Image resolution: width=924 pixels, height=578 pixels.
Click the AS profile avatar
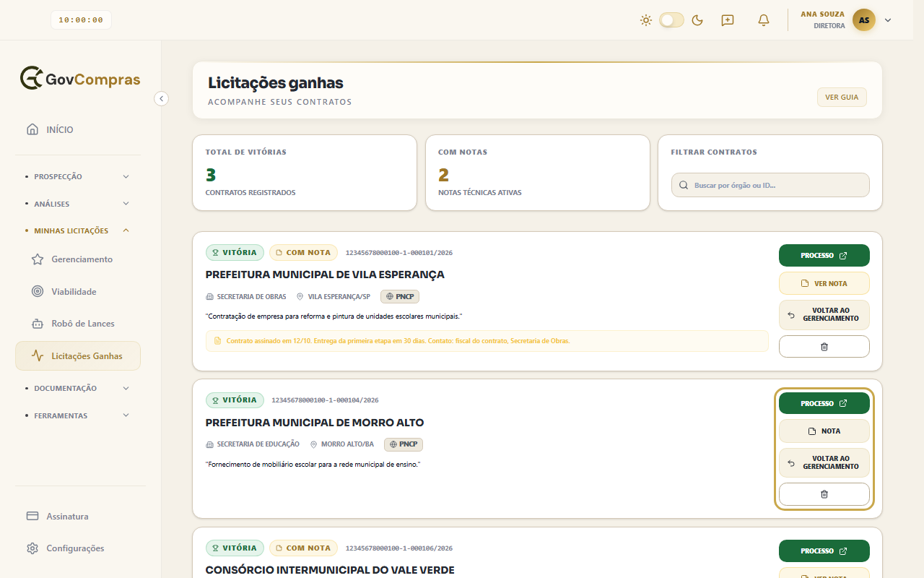(864, 20)
